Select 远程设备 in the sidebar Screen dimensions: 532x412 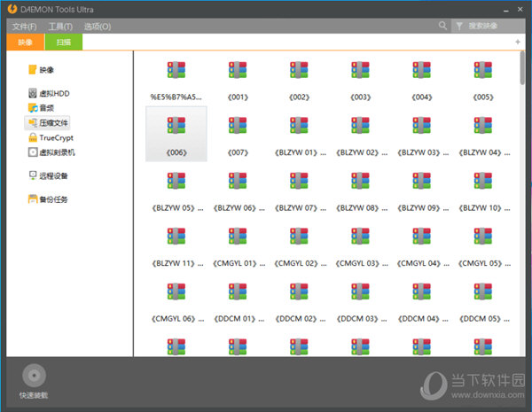(x=48, y=175)
